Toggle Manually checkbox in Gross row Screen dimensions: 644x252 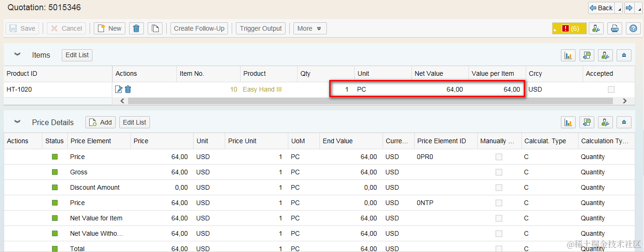click(499, 172)
